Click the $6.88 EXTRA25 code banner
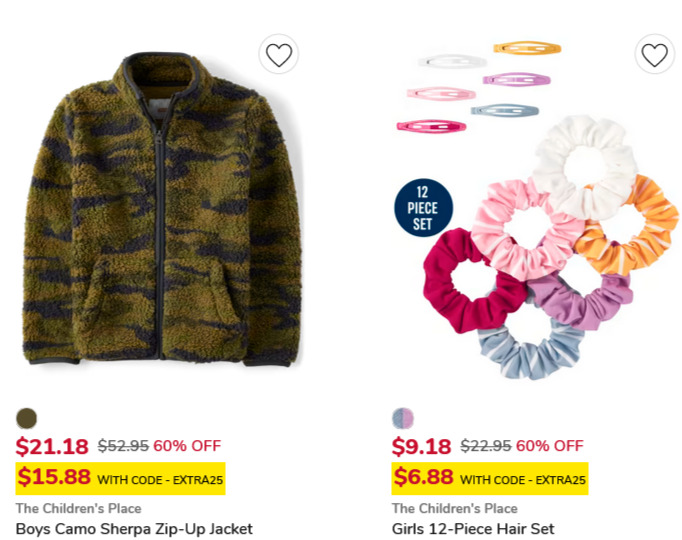 (x=490, y=479)
